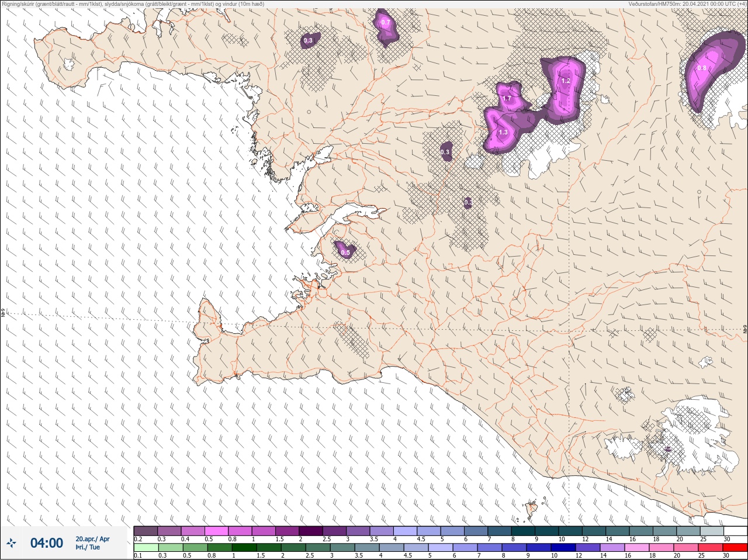This screenshot has width=748, height=560.
Task: Pick the pink 18 swatch in rain scale
Action: 662,548
